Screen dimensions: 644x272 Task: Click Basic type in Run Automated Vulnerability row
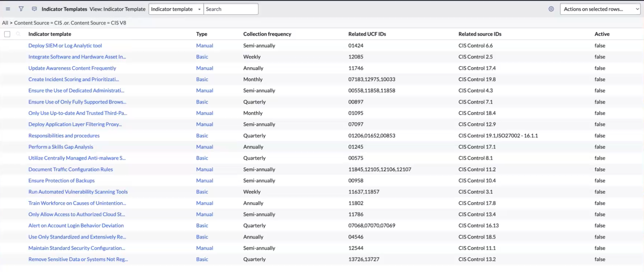click(202, 192)
